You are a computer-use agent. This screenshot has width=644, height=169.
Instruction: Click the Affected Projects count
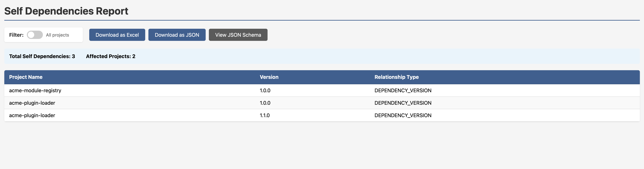(111, 56)
